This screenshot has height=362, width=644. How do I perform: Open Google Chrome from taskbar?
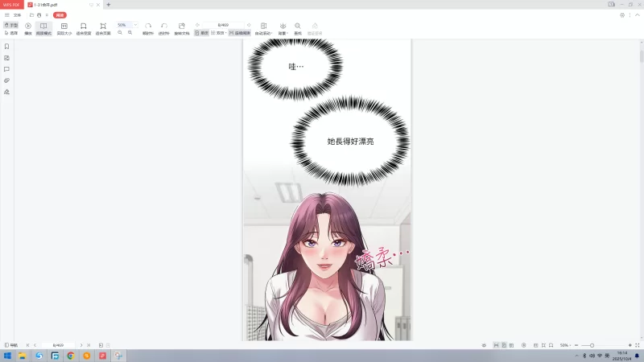(71, 356)
